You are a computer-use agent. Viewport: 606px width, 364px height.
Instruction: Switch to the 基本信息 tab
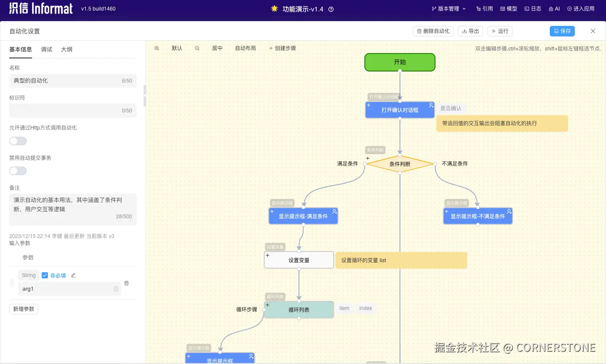click(x=21, y=49)
